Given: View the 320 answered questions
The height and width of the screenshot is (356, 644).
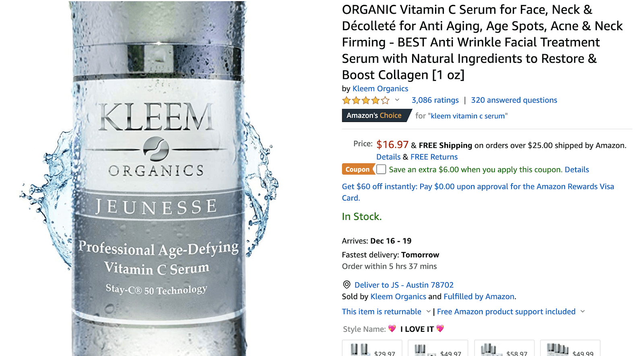Looking at the screenshot, I should coord(514,100).
